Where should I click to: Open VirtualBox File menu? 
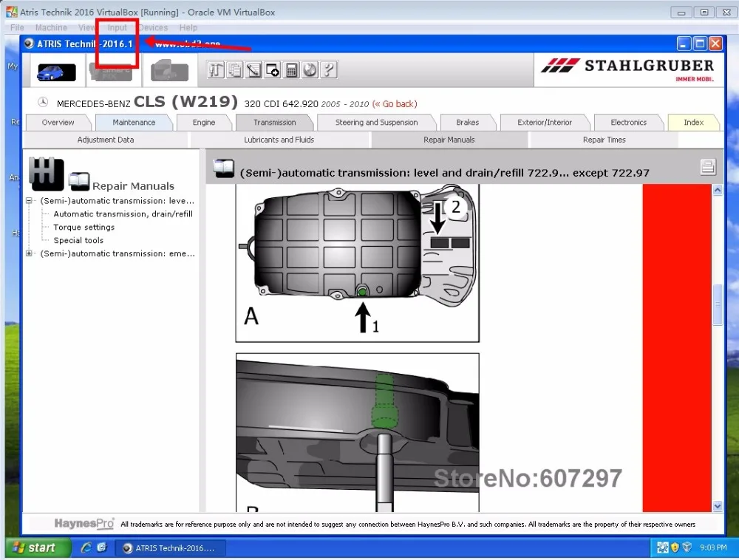[17, 28]
